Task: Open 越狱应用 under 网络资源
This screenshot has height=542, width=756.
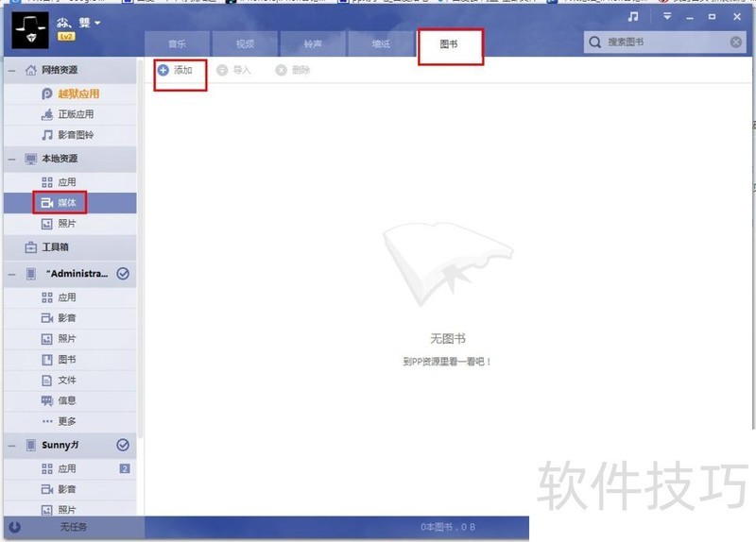Action: point(77,93)
